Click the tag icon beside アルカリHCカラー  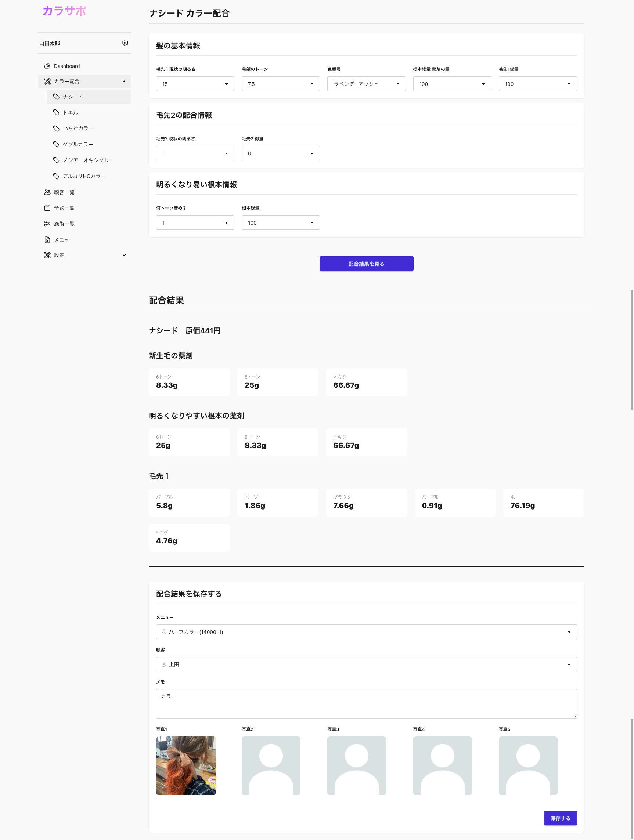click(56, 176)
